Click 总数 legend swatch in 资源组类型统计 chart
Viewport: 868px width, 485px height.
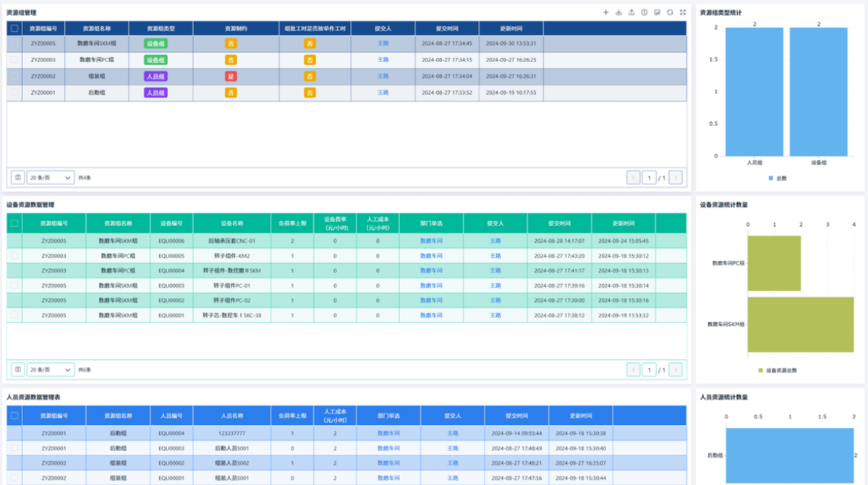pyautogui.click(x=771, y=178)
